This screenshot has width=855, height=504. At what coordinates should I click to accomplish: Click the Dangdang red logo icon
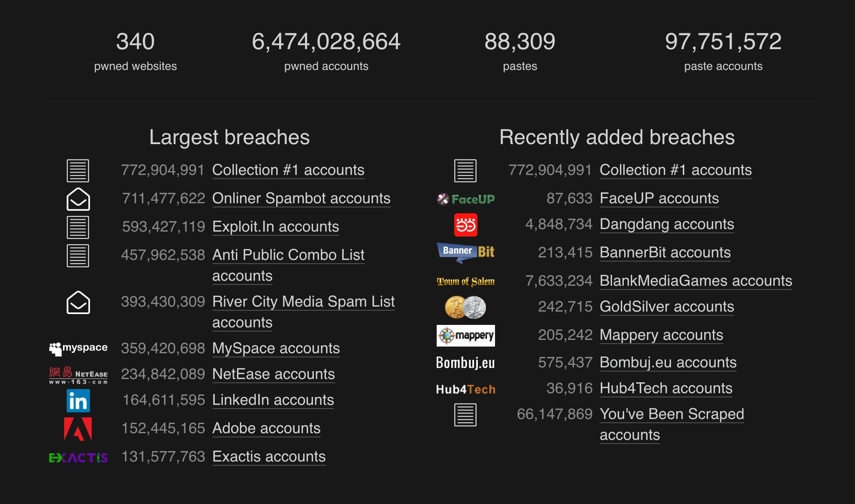[x=465, y=225]
